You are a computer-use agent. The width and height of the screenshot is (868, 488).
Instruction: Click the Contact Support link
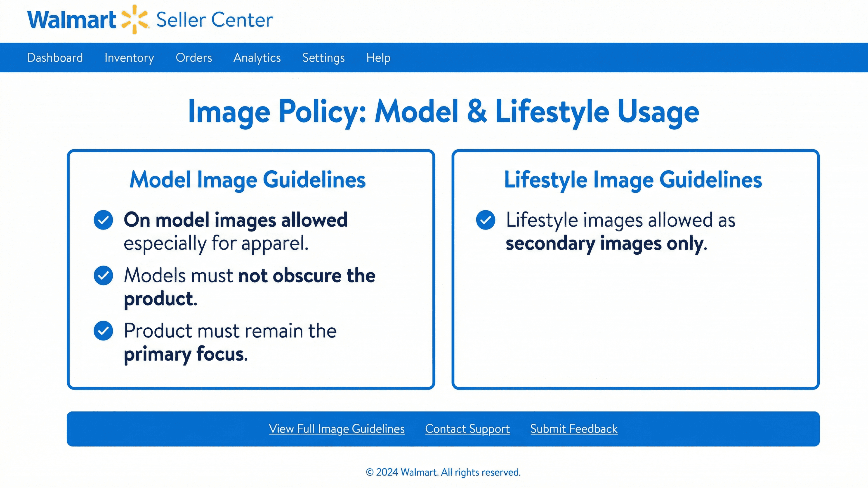(x=467, y=429)
